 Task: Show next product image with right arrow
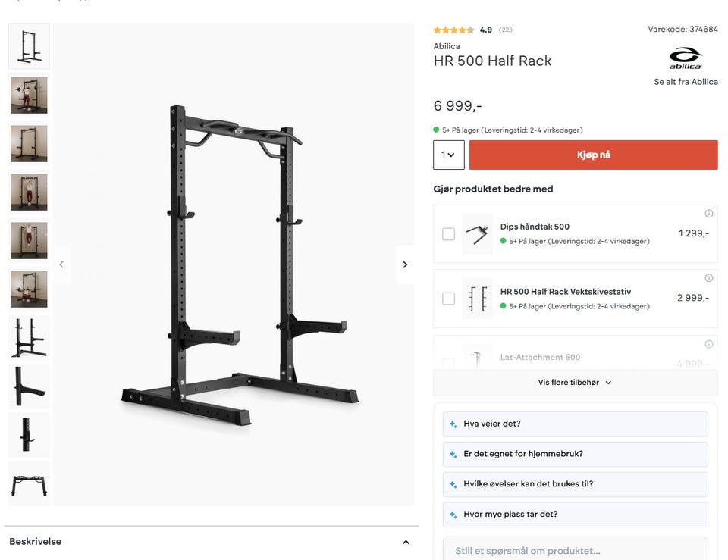pos(405,264)
